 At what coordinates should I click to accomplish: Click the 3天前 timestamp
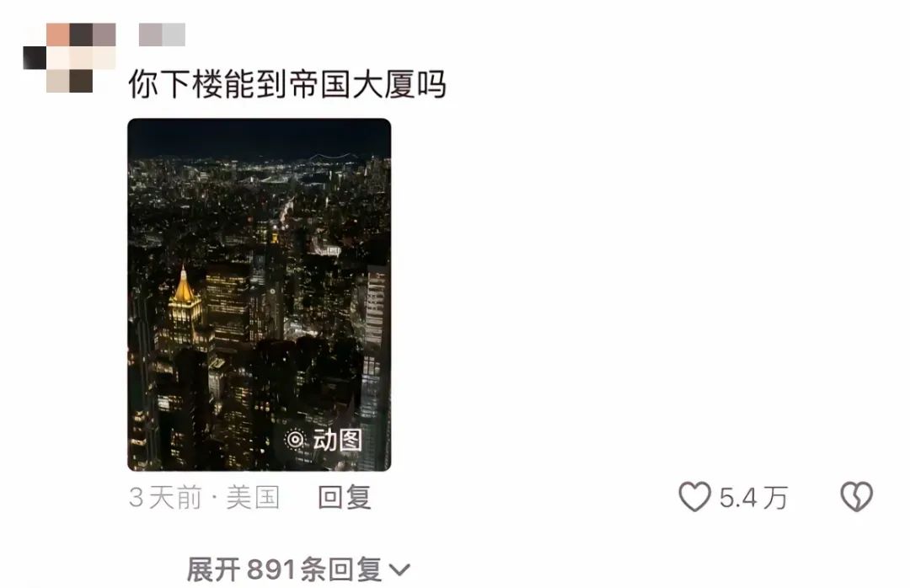[165, 498]
